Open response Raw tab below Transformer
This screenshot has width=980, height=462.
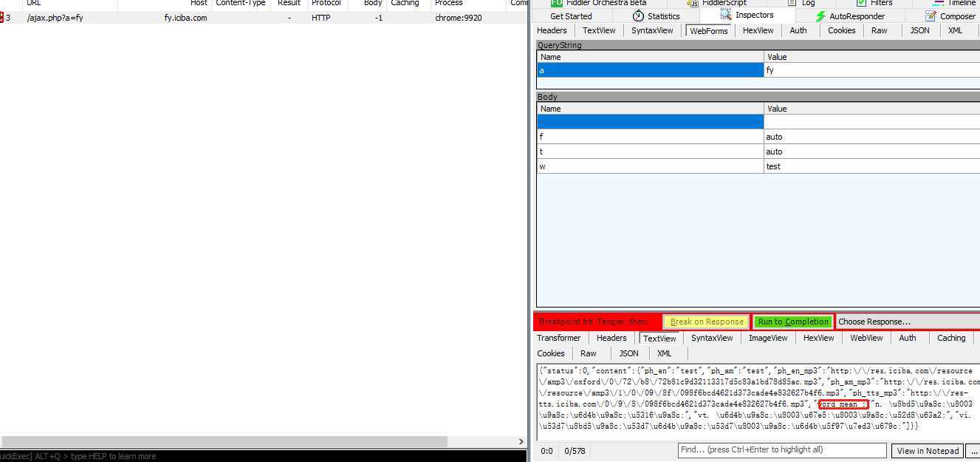point(589,353)
